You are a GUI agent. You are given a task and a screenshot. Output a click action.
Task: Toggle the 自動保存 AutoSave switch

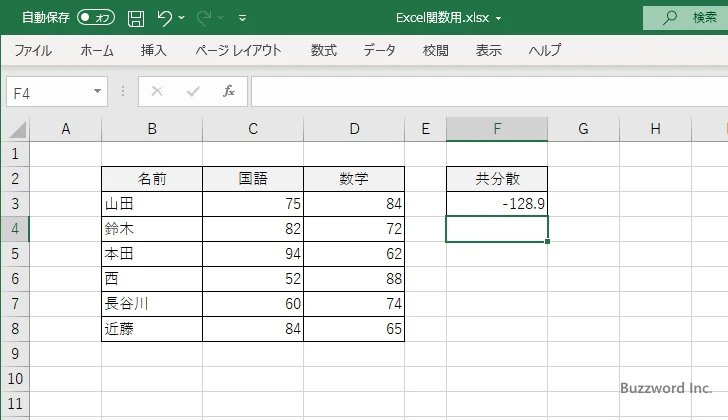[x=96, y=18]
